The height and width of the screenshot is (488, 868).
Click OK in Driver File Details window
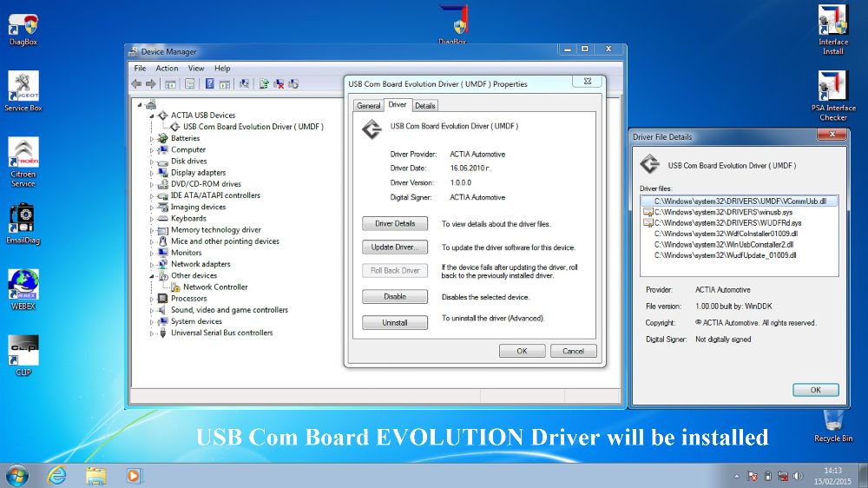[815, 390]
